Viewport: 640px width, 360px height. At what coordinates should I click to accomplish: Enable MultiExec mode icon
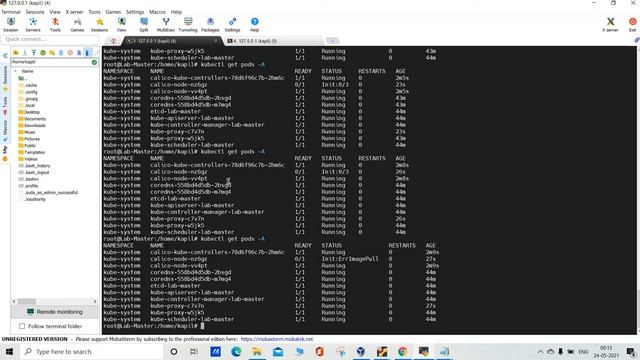[166, 24]
